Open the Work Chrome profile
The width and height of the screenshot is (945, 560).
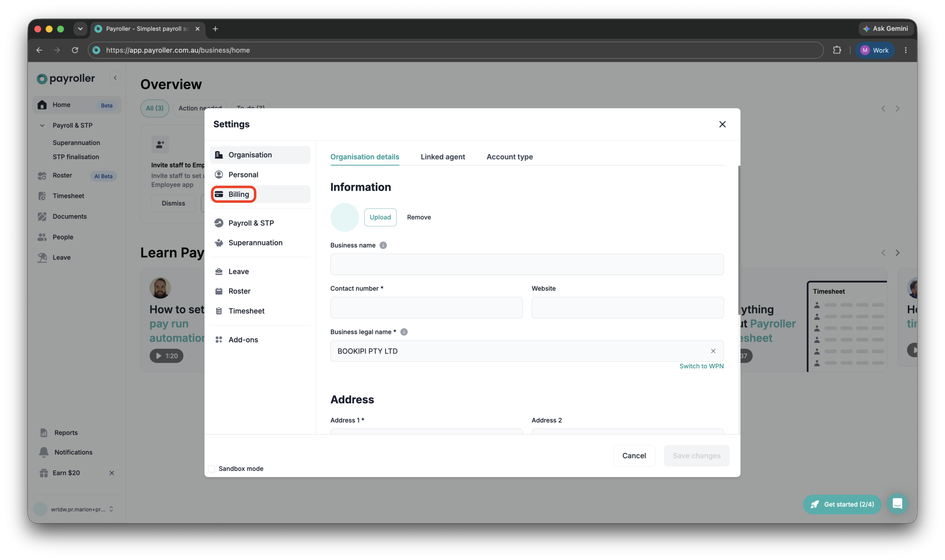874,50
